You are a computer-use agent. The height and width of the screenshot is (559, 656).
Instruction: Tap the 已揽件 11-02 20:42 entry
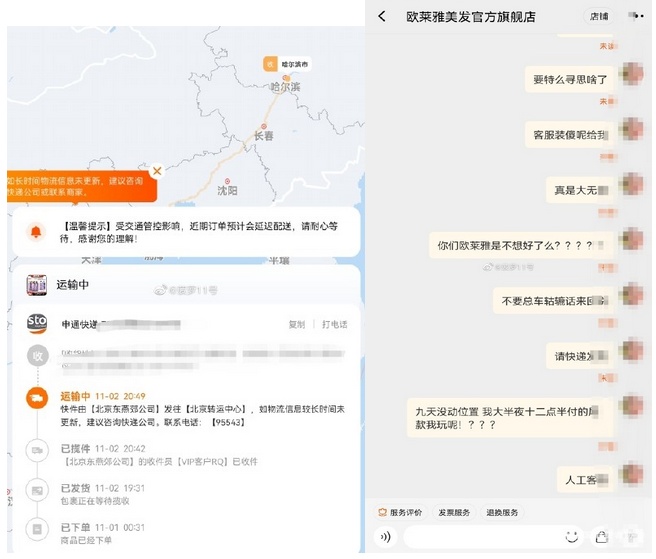(159, 455)
